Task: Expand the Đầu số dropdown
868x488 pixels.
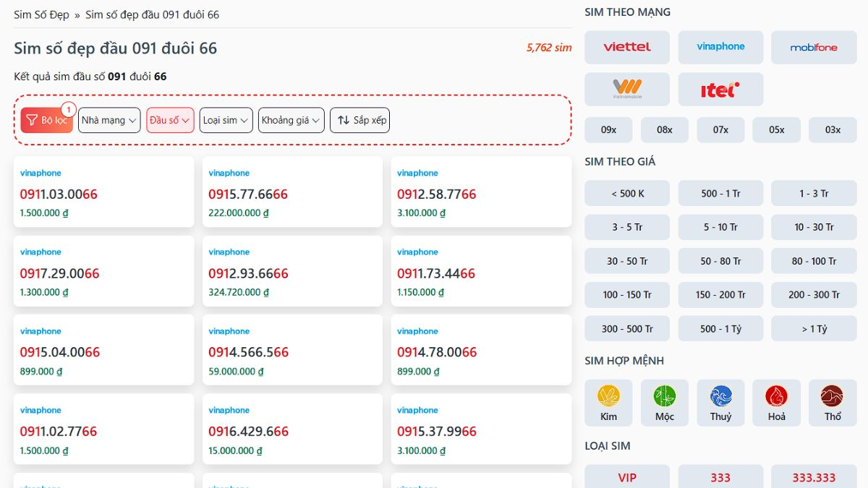Action: click(170, 120)
